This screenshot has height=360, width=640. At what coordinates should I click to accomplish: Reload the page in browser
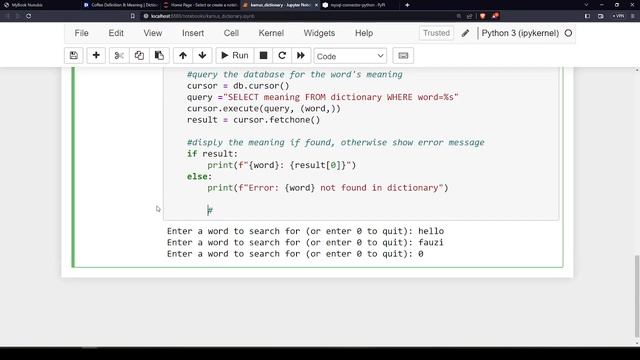tap(29, 16)
